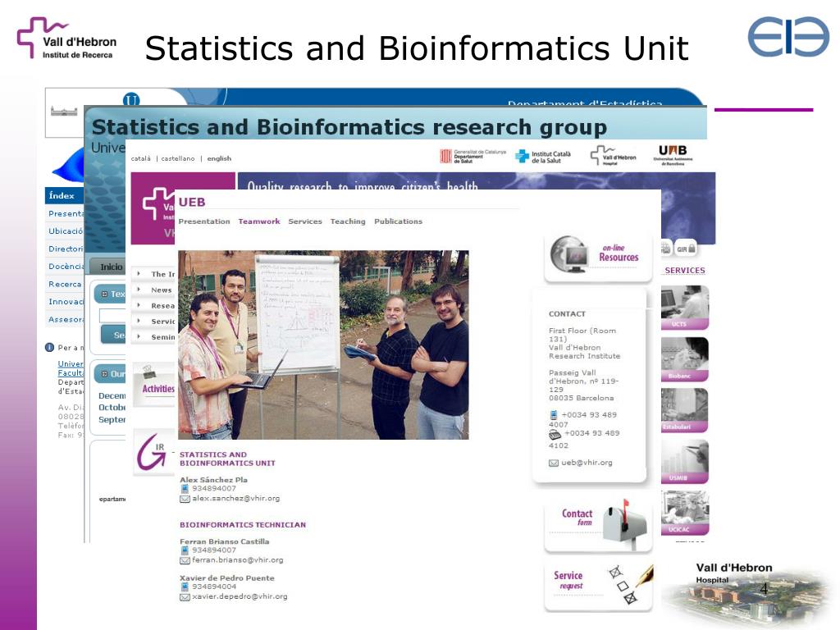Open the Publications tab

tap(398, 221)
